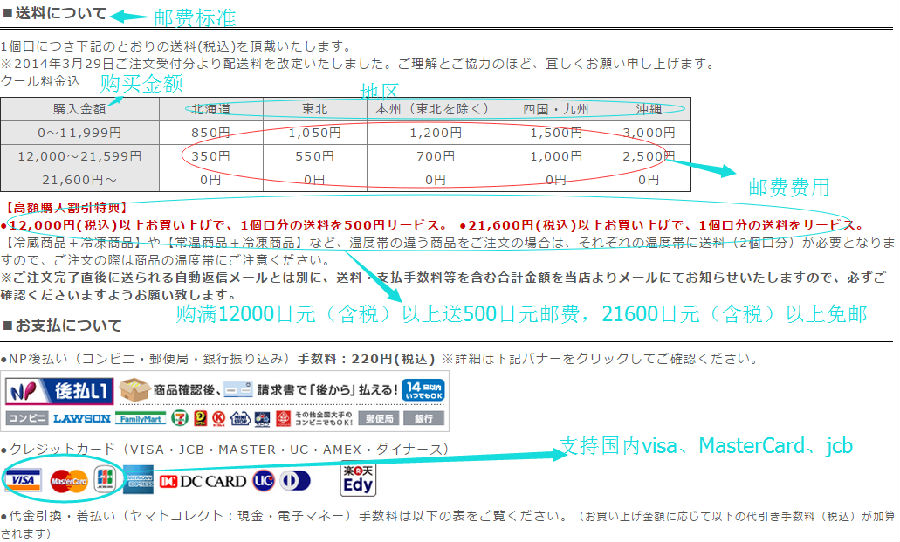Image resolution: width=900 pixels, height=542 pixels.
Task: Click the 郵便局 gray label in banner
Action: pos(379,418)
